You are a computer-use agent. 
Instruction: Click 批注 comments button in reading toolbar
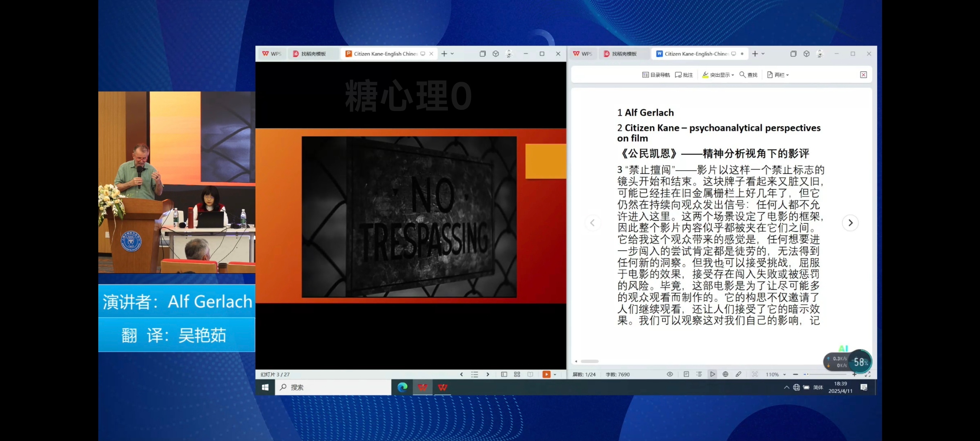click(684, 75)
